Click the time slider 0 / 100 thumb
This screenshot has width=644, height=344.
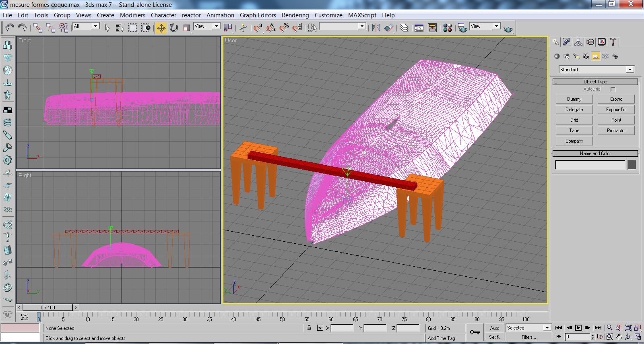48,307
